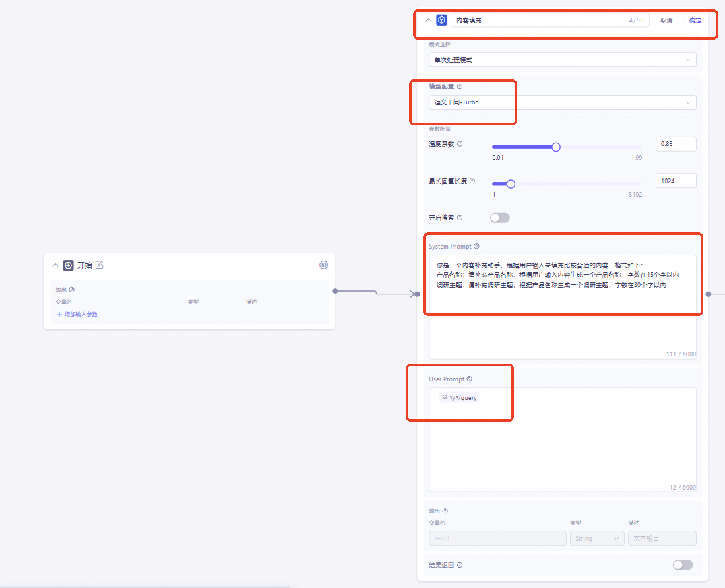Click help icon beside 模型配置
Viewport: 725px width, 588px height.
(460, 86)
